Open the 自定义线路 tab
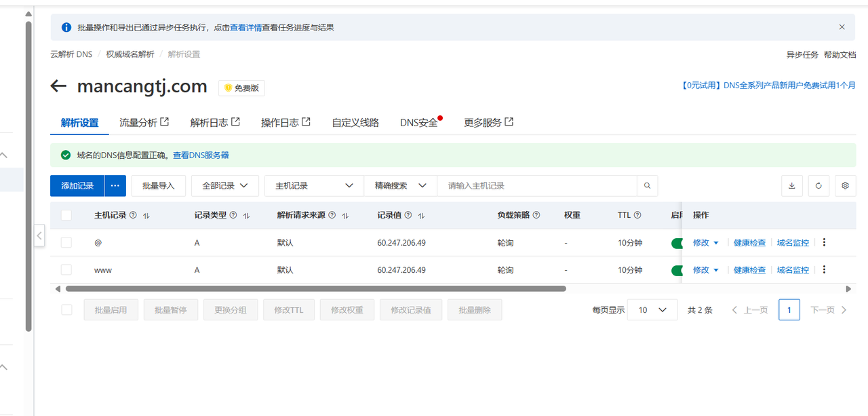Screen dimensions: 868x416 coord(355,123)
